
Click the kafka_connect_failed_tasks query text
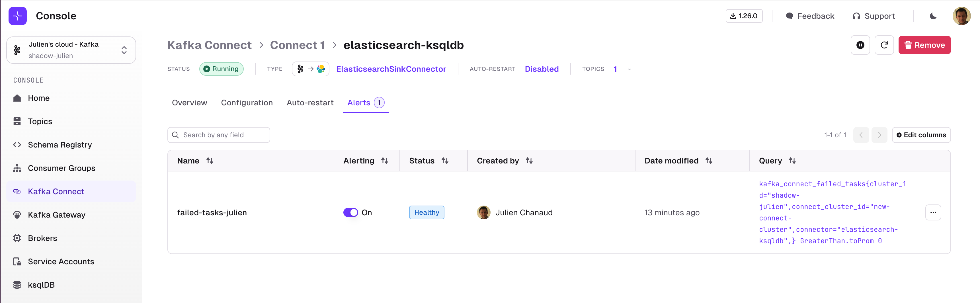pyautogui.click(x=833, y=212)
